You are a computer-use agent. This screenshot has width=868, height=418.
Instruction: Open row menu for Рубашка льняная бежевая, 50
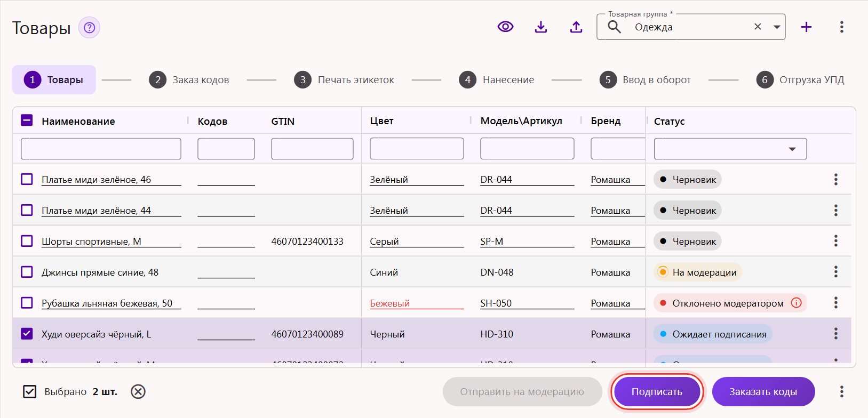[835, 303]
